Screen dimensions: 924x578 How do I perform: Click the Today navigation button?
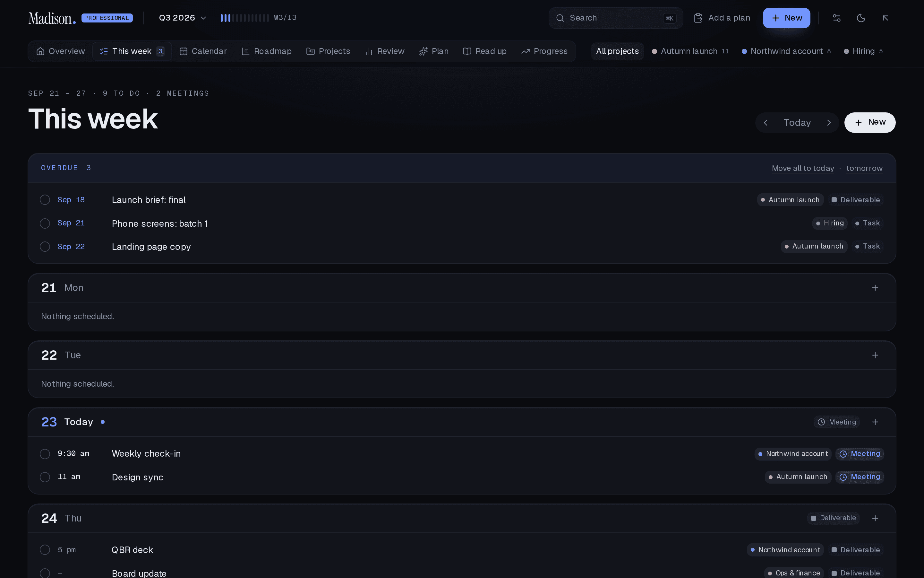797,123
